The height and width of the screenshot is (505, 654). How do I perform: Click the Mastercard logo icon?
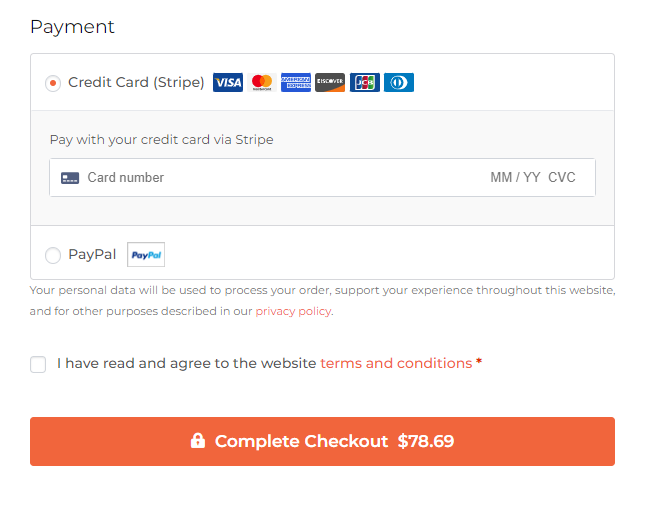(x=262, y=82)
